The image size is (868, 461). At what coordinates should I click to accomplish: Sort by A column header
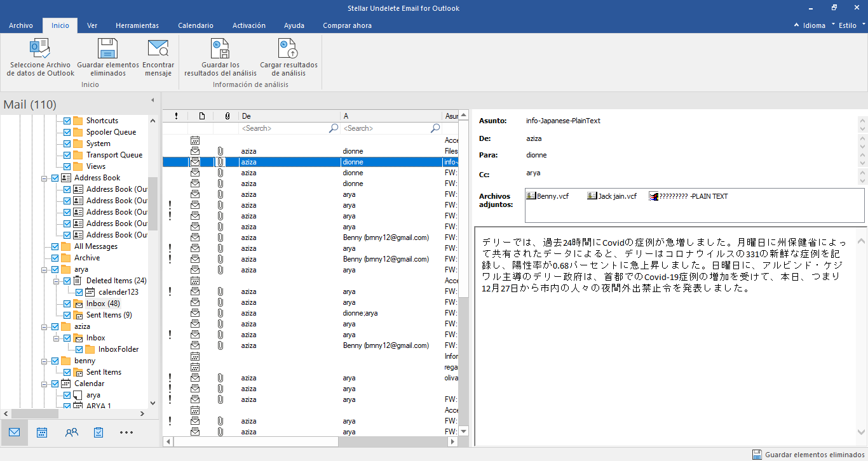[391, 116]
